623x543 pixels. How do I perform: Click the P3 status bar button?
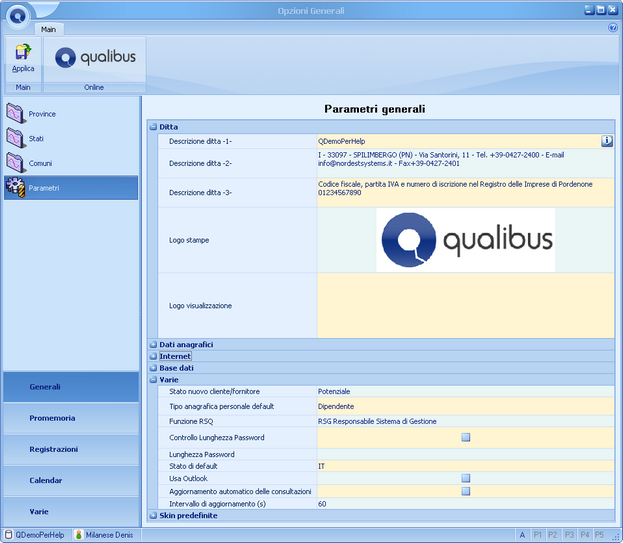pyautogui.click(x=569, y=535)
